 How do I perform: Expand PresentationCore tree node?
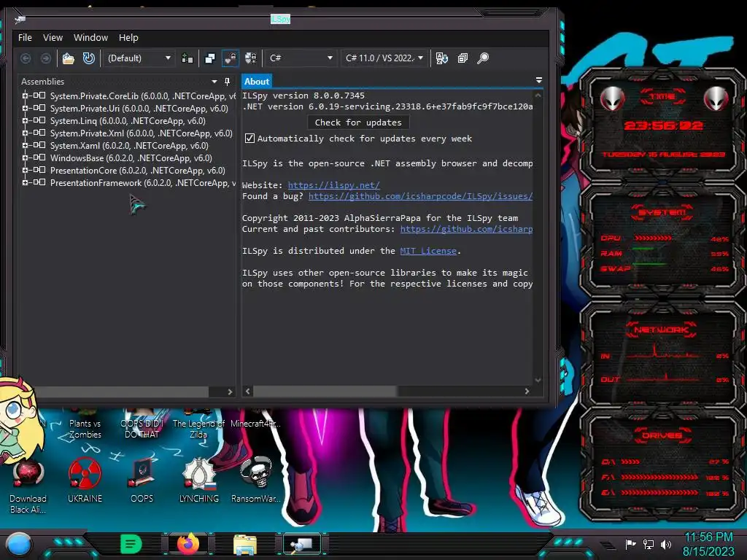tap(25, 170)
